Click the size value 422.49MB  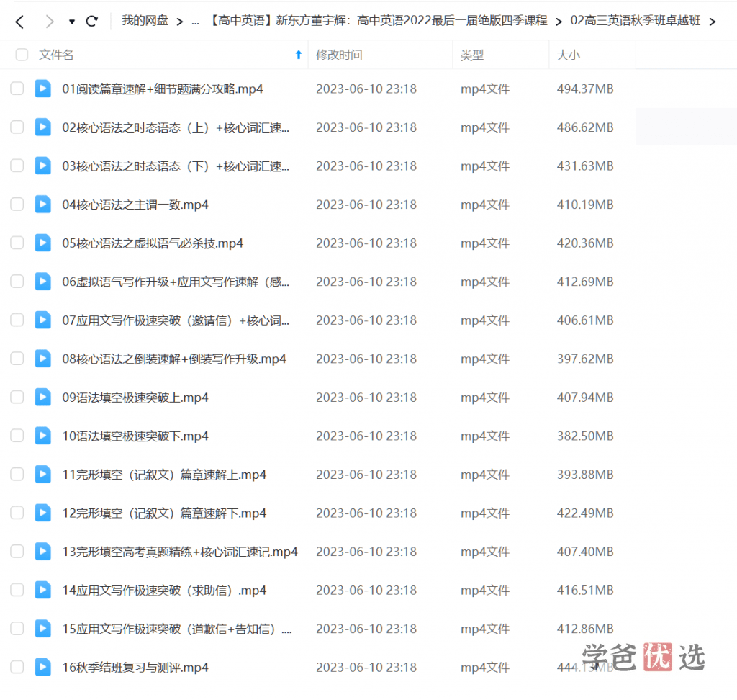pyautogui.click(x=585, y=513)
